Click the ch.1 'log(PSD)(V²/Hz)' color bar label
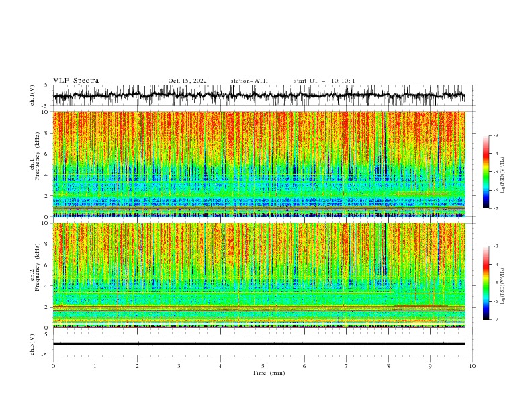Screen dimensions: 532x411 (502, 175)
